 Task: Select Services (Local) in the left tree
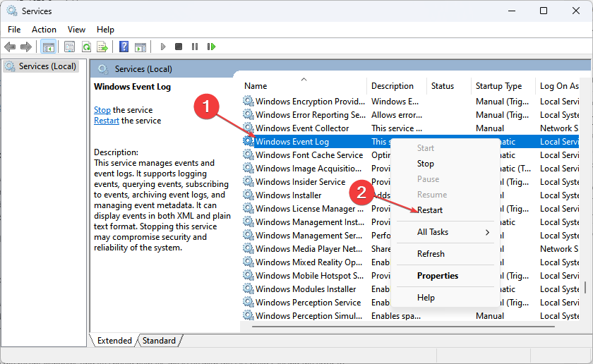point(47,66)
